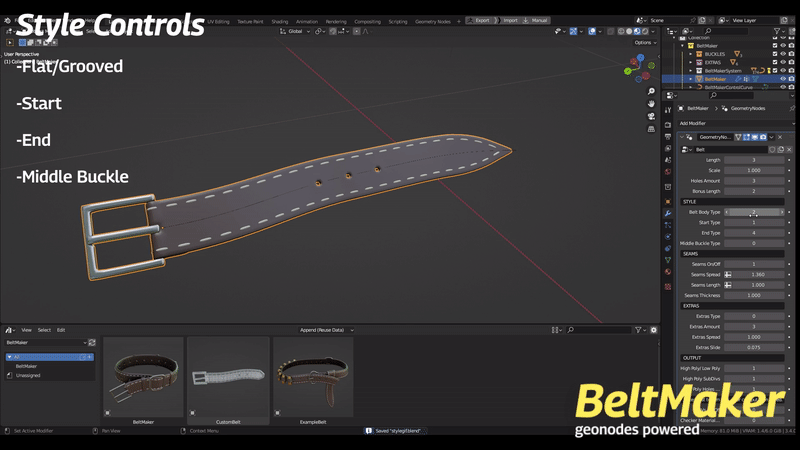Open the Texture properties tab
The width and height of the screenshot is (800, 450).
click(668, 287)
